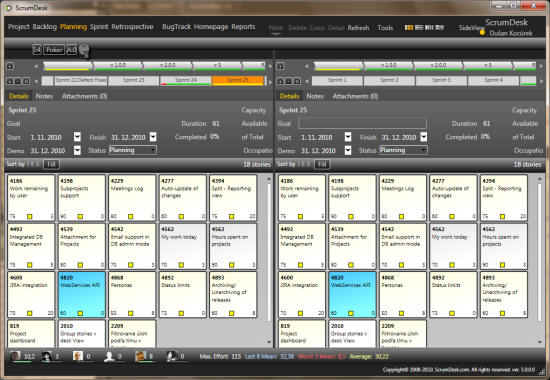Select Sprint 24 in left sprint bar

click(x=186, y=81)
